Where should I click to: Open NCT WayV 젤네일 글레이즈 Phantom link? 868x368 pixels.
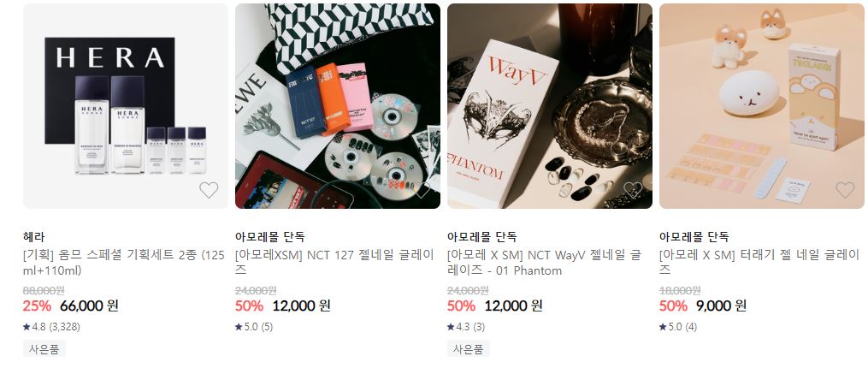[x=544, y=263]
